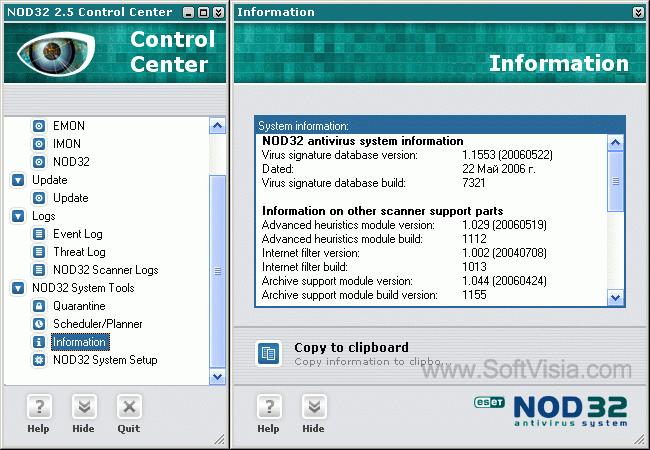Screen dimensions: 650x450
Task: Click the NOD32 System Setup gear icon
Action: pos(39,360)
